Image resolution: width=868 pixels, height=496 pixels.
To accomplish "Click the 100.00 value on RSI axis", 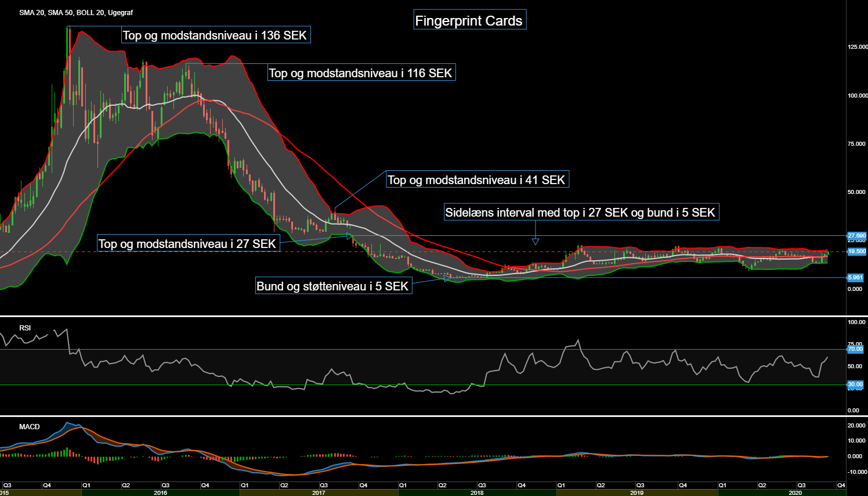I will (x=856, y=322).
